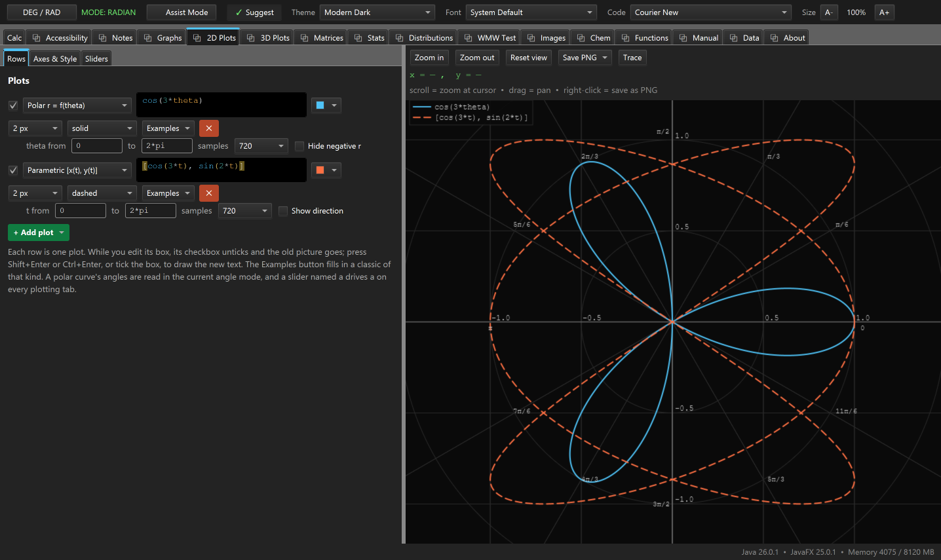This screenshot has height=560, width=941.
Task: Click the theta from input field
Action: click(97, 146)
